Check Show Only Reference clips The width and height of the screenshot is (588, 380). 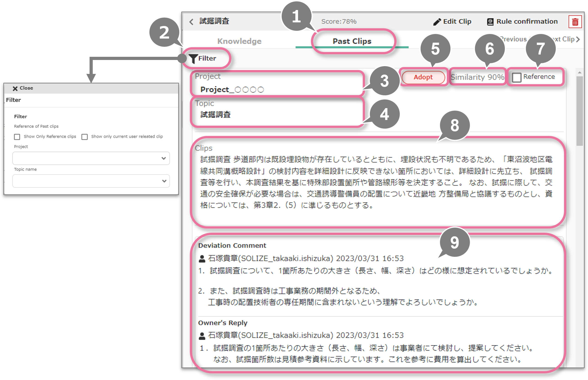pyautogui.click(x=17, y=137)
